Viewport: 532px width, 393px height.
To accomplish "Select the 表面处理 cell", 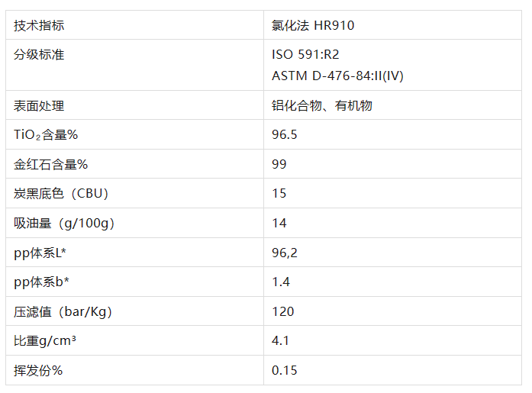I will coord(39,106).
